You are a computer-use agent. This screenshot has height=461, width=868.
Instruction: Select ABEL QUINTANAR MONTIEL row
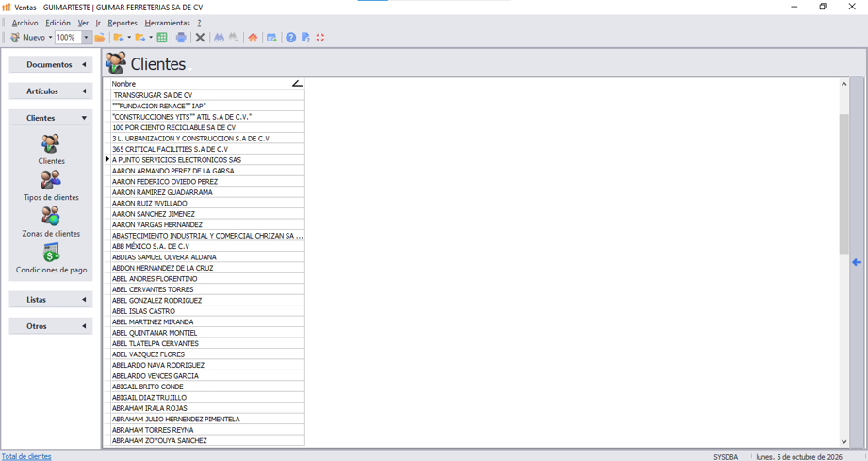207,333
